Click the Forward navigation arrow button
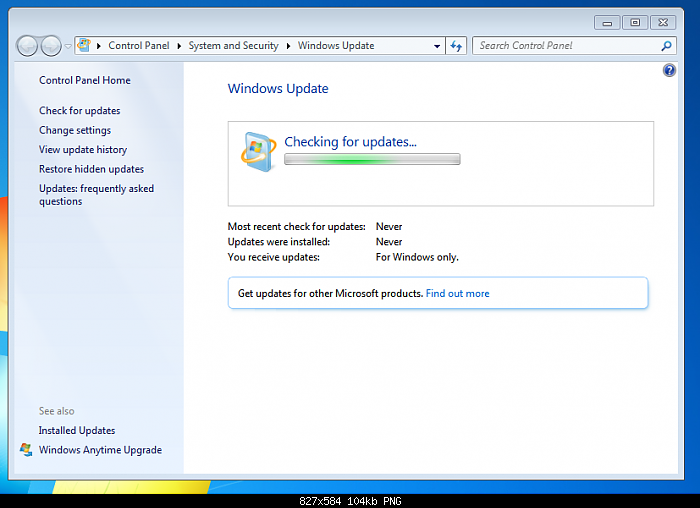Screen dimensions: 700x508 tap(51, 46)
